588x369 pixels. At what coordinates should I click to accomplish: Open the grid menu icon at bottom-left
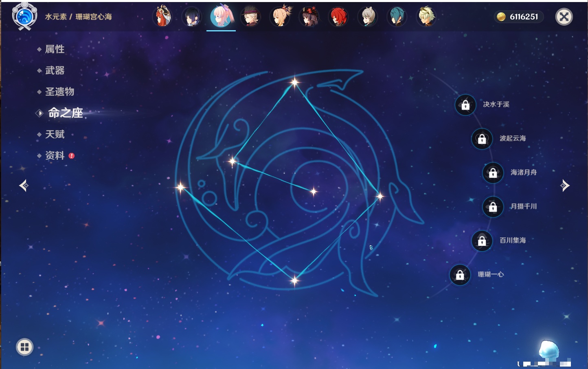pos(24,347)
